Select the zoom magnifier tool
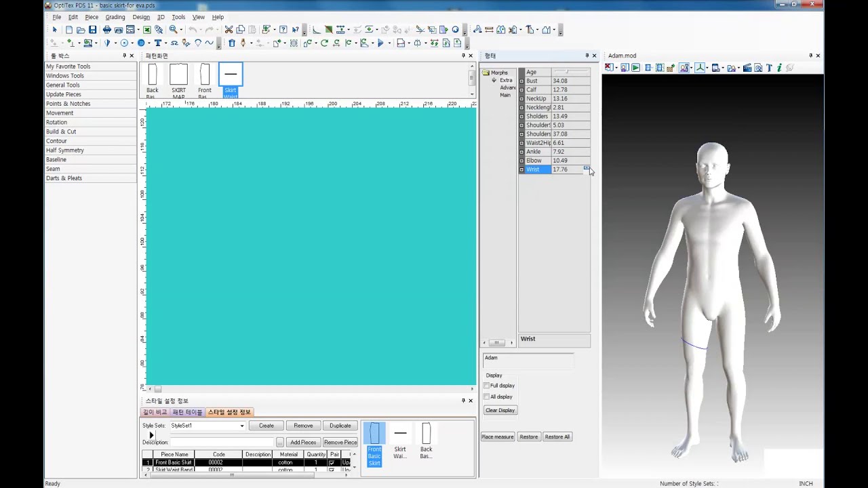The height and width of the screenshot is (488, 868). [174, 30]
